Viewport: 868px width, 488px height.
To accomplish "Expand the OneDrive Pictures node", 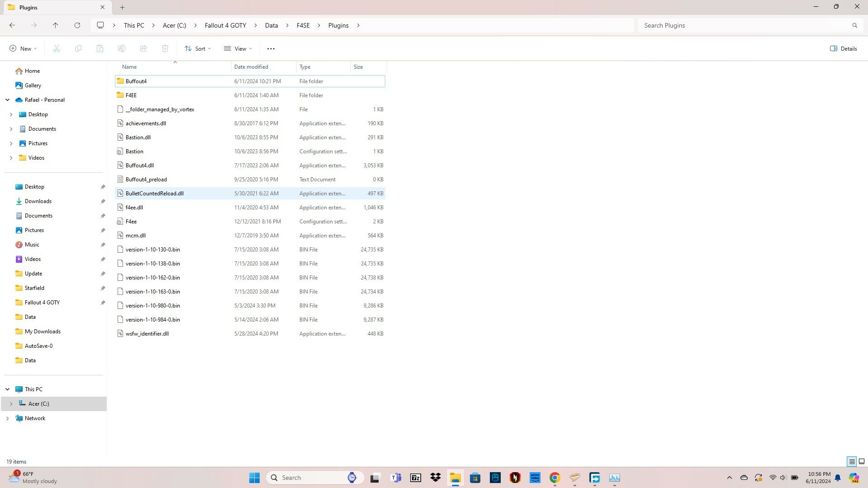I will pyautogui.click(x=11, y=143).
